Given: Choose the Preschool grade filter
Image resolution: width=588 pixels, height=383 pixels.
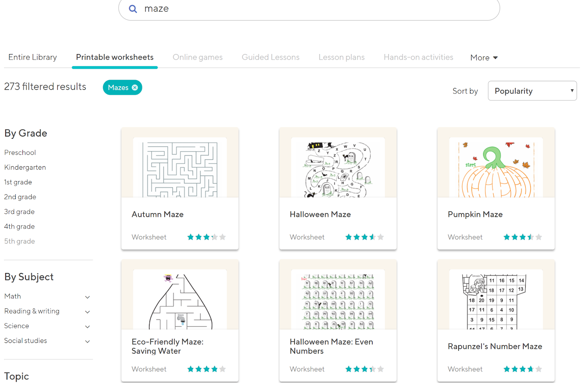Looking at the screenshot, I should click(20, 153).
